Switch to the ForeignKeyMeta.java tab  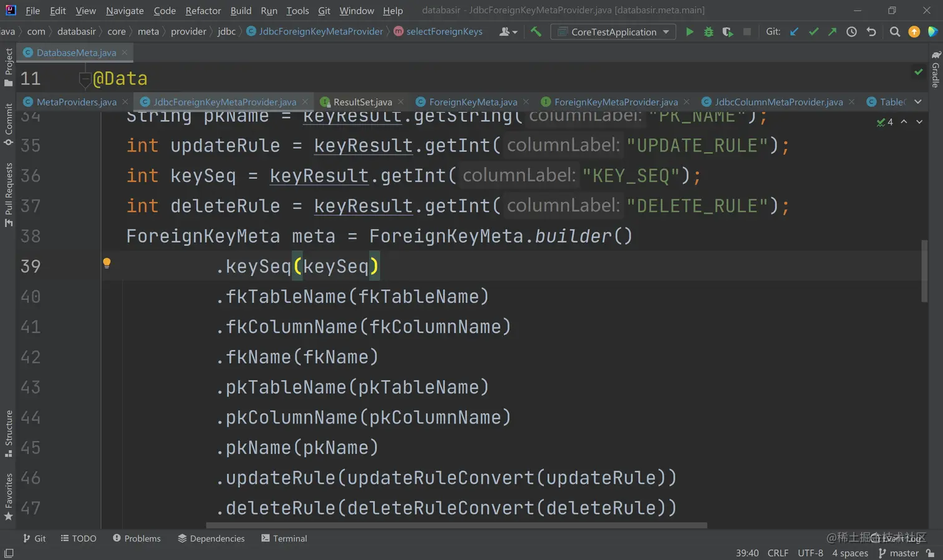coord(473,102)
